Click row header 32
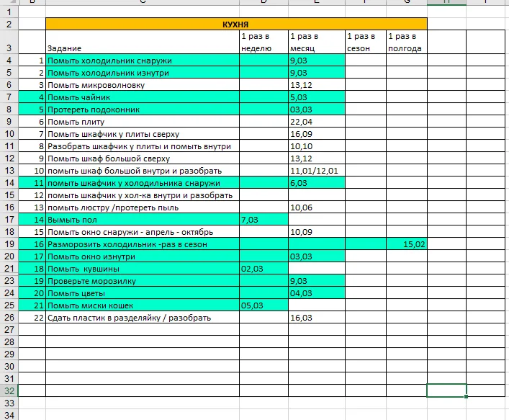The width and height of the screenshot is (509, 420). coord(9,390)
